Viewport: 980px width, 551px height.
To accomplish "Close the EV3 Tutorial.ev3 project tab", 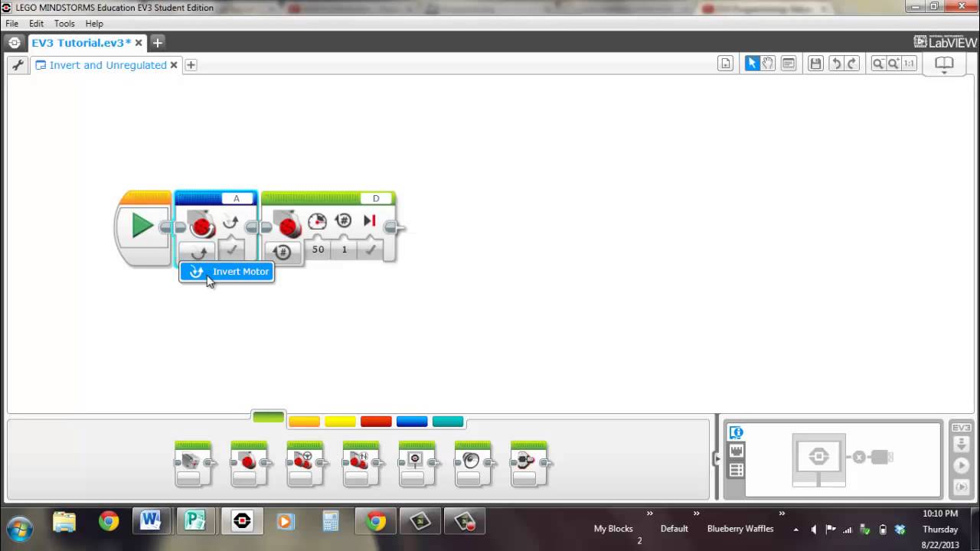I will click(139, 43).
